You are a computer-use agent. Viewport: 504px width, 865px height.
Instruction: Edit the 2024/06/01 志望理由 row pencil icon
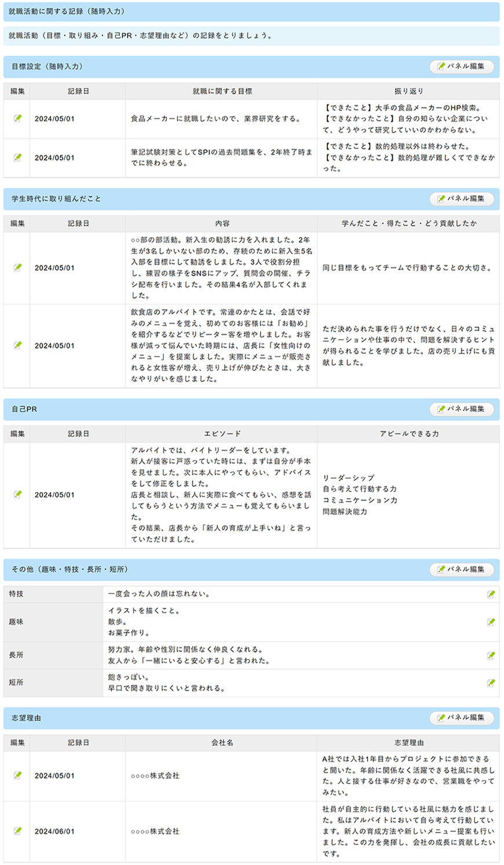[x=17, y=831]
